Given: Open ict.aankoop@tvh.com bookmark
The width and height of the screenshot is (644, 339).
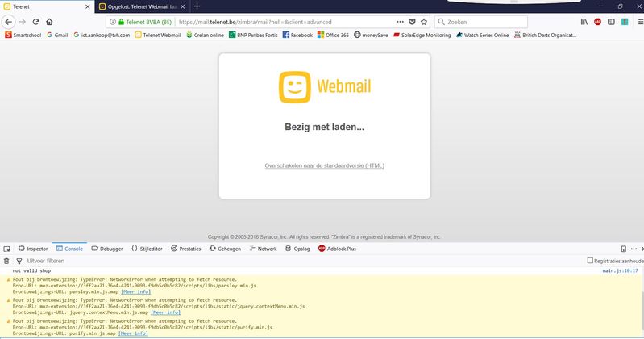Looking at the screenshot, I should click(102, 35).
